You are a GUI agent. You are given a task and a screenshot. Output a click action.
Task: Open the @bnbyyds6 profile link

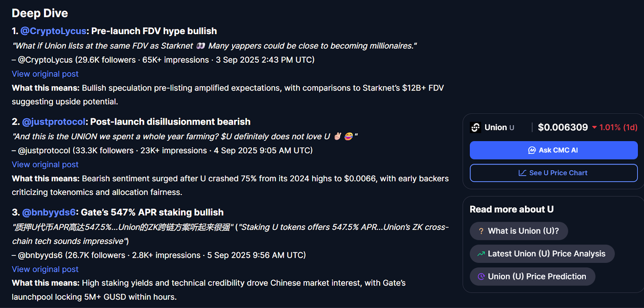tap(49, 212)
